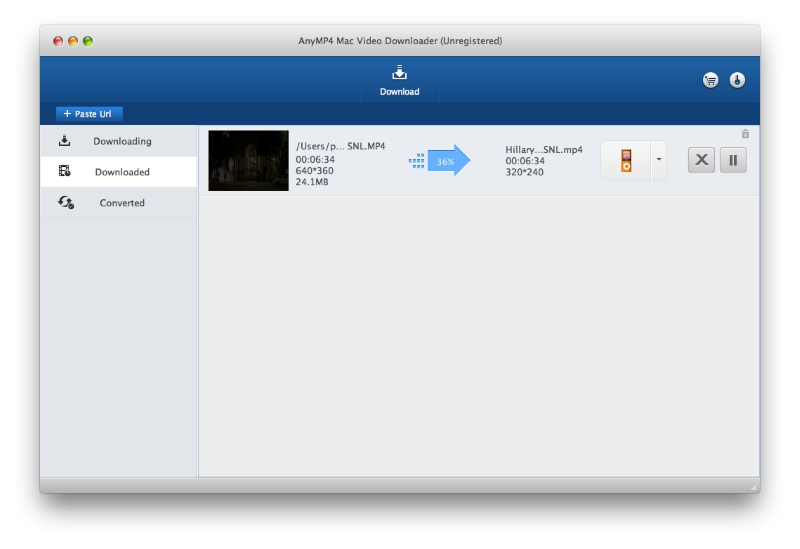Click the trash delete icon

(745, 134)
